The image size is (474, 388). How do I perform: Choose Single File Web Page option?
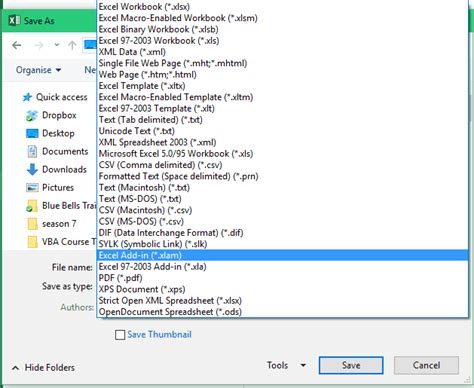282,63
